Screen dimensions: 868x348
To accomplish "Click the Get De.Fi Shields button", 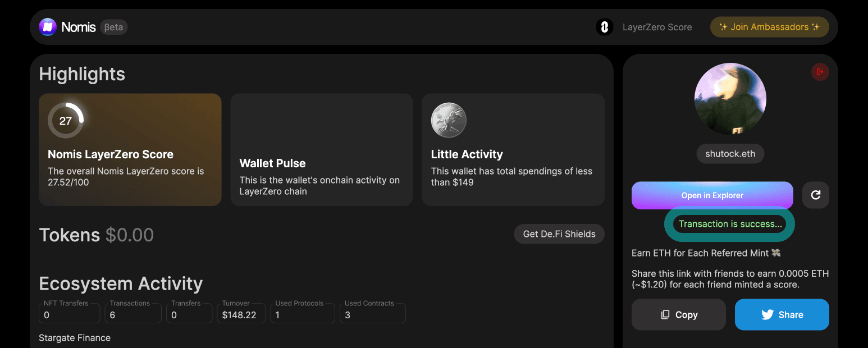I will coord(559,234).
